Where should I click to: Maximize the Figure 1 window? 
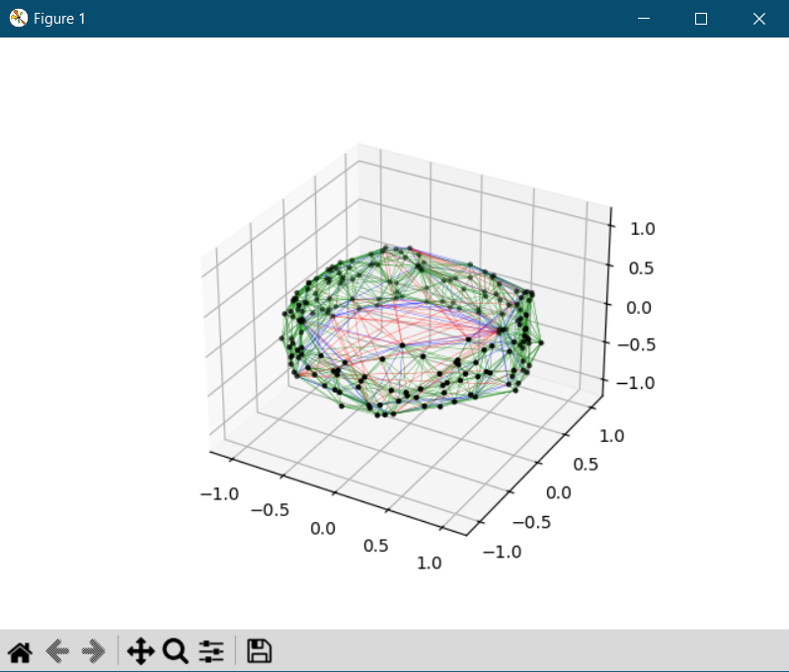701,19
